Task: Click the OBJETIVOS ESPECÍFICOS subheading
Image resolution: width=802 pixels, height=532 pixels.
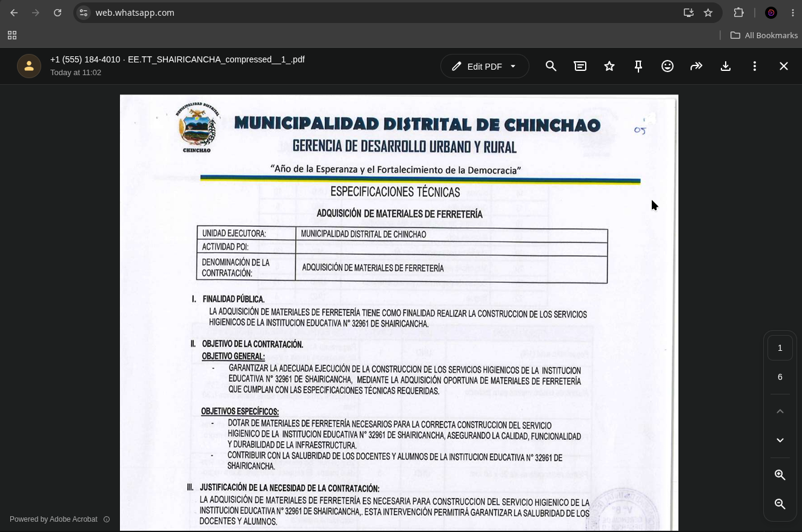Action: (x=240, y=412)
